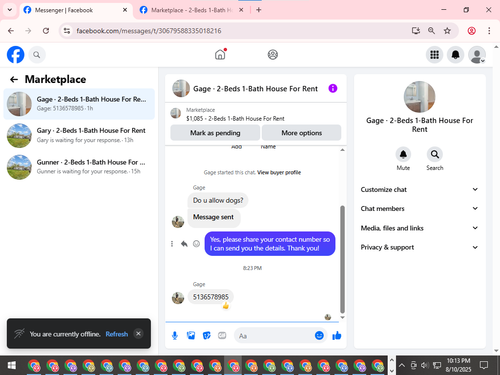The height and width of the screenshot is (375, 500).
Task: Go back in Chrome browser history
Action: pos(11,31)
